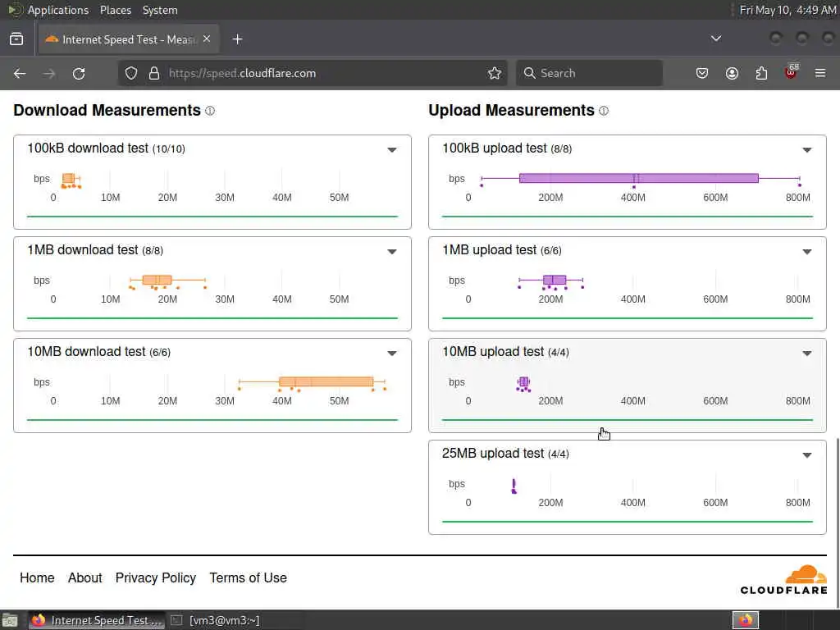This screenshot has width=840, height=630.
Task: Click the Cloudflare logo in the footer
Action: 783,580
